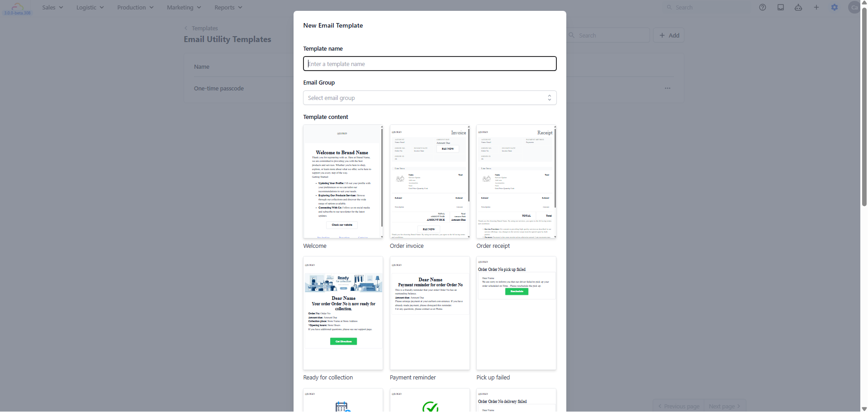Click the 'Template content' section label

tap(326, 117)
